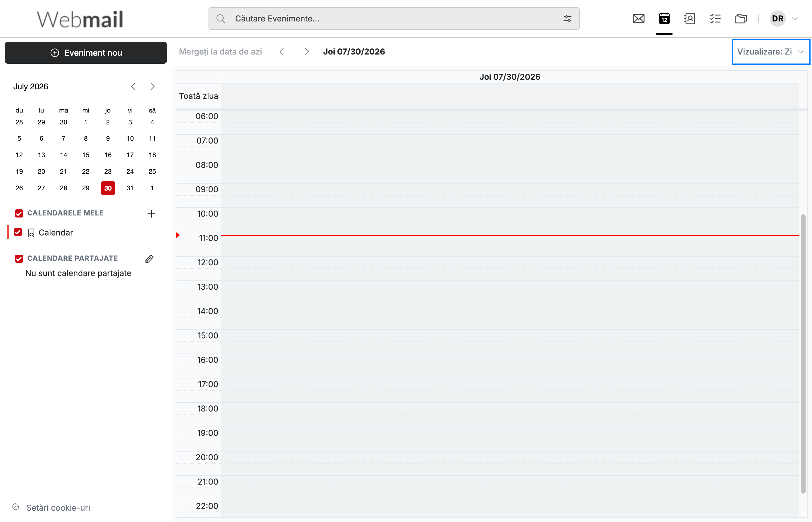Viewport: 812px width, 522px height.
Task: Focus the Căutare Evenimente search field
Action: pyautogui.click(x=394, y=19)
